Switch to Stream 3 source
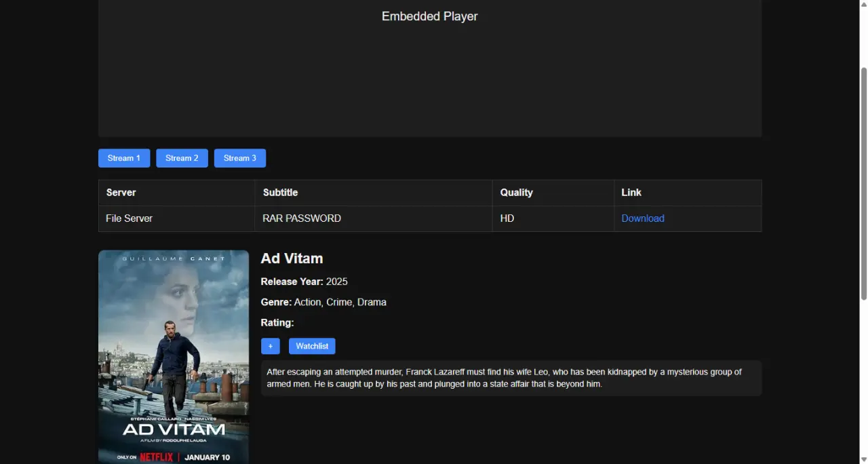Viewport: 868px width, 464px height. (240, 158)
